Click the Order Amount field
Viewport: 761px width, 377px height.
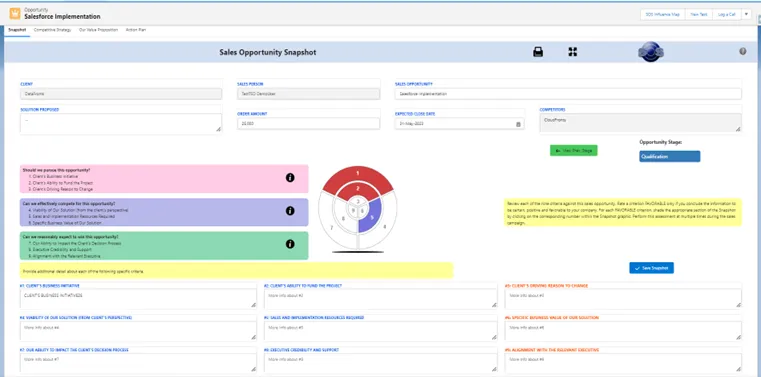coord(309,124)
